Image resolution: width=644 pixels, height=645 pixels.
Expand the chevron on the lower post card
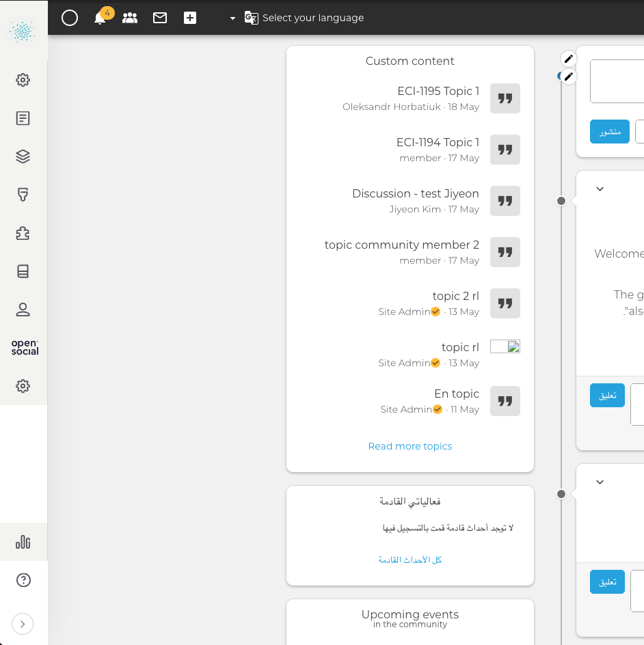pyautogui.click(x=600, y=482)
